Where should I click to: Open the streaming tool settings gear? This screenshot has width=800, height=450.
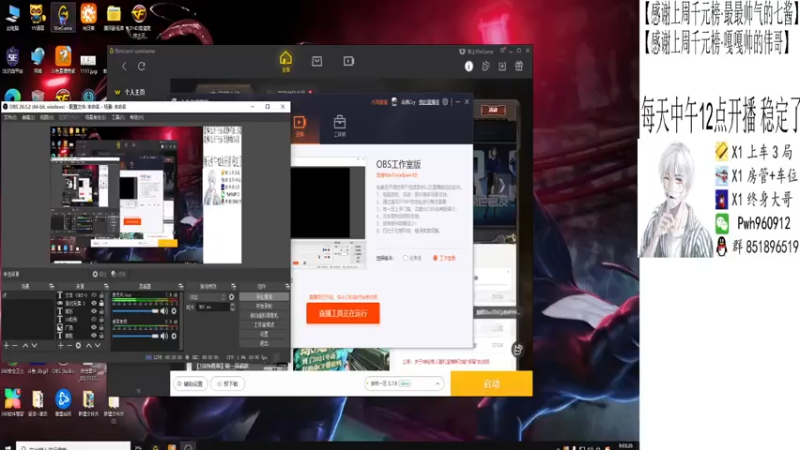pos(445,102)
